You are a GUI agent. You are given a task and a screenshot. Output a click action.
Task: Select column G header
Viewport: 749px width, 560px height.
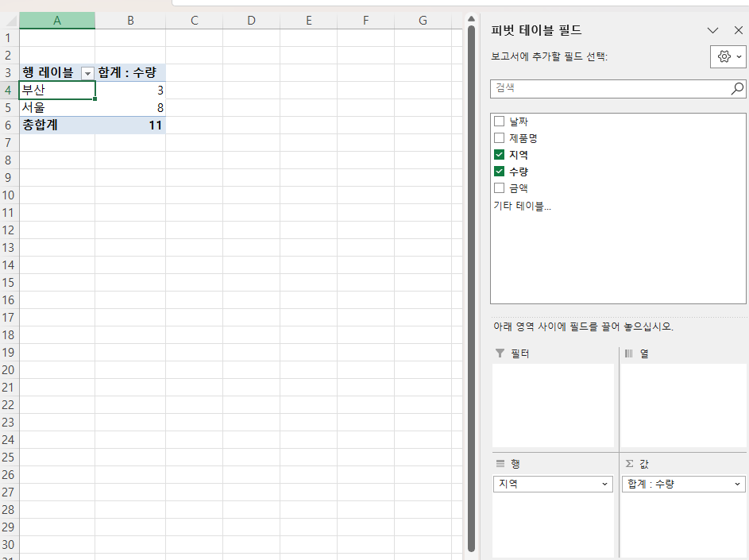point(423,21)
